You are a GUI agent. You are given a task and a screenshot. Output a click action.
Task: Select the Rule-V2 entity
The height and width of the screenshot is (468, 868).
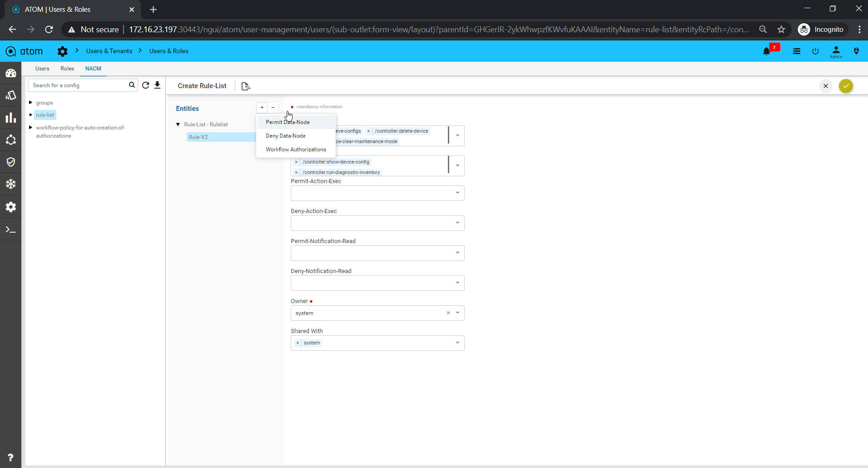click(221, 137)
